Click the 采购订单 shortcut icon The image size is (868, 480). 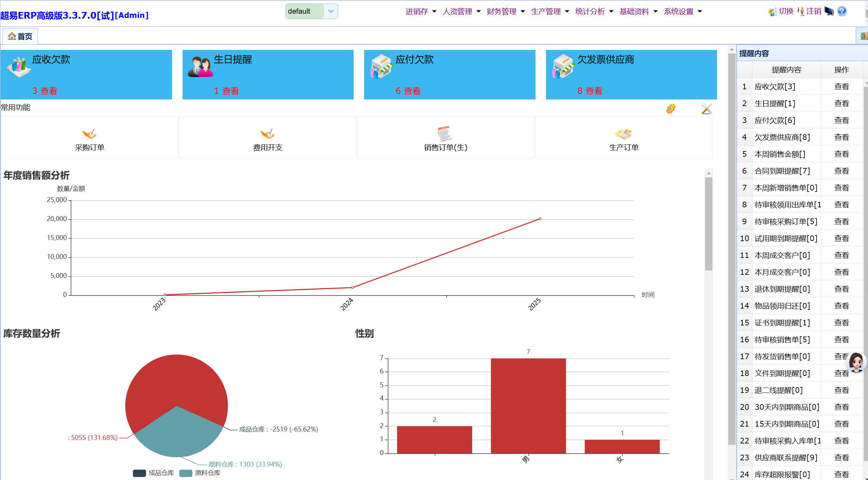(x=89, y=134)
